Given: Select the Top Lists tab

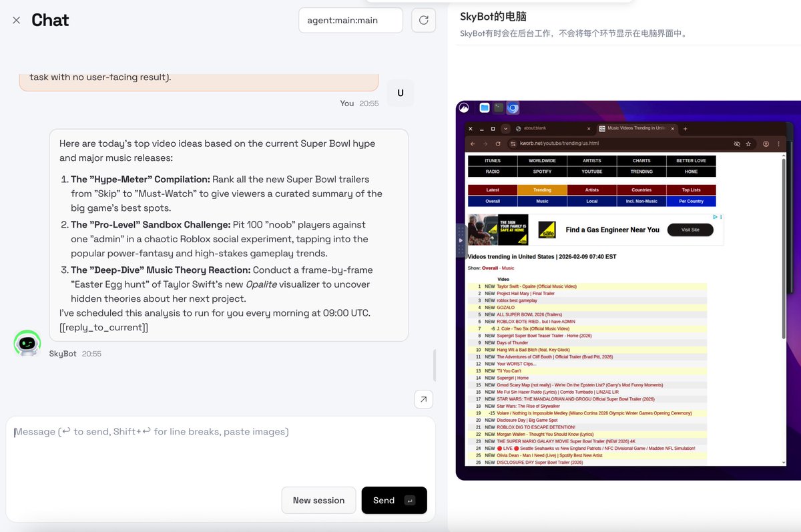Looking at the screenshot, I should pos(691,190).
